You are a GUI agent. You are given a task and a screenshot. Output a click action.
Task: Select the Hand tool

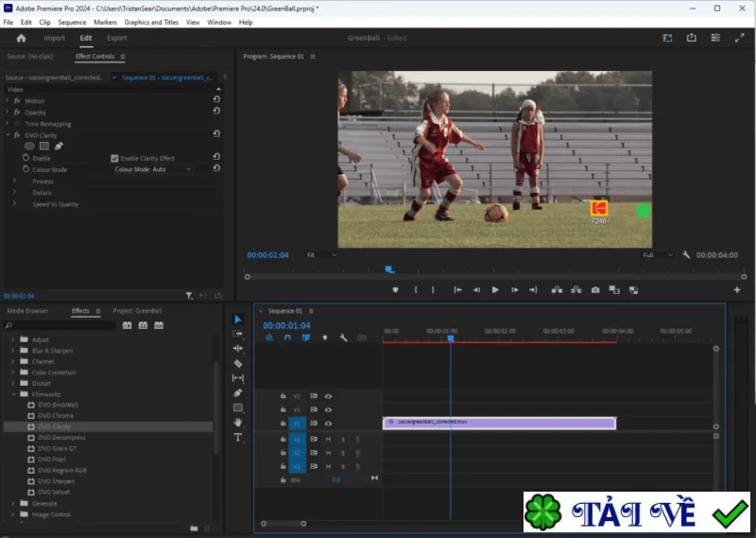(238, 423)
